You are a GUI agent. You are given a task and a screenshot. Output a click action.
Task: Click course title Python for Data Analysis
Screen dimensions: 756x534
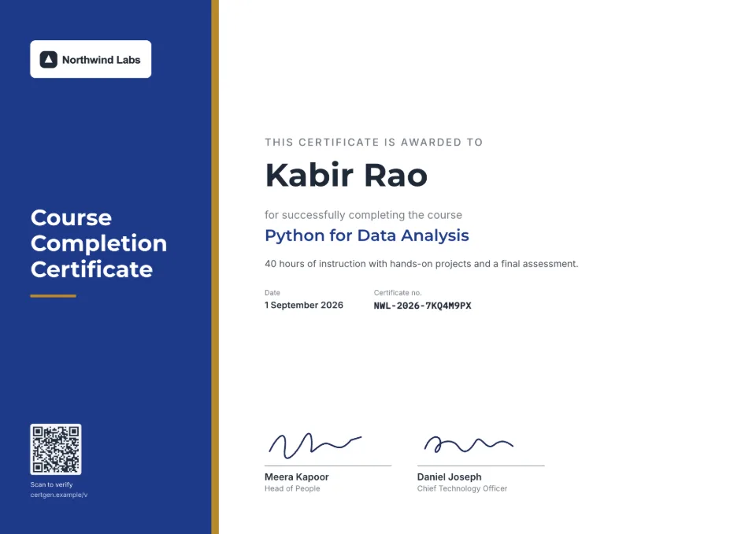367,235
